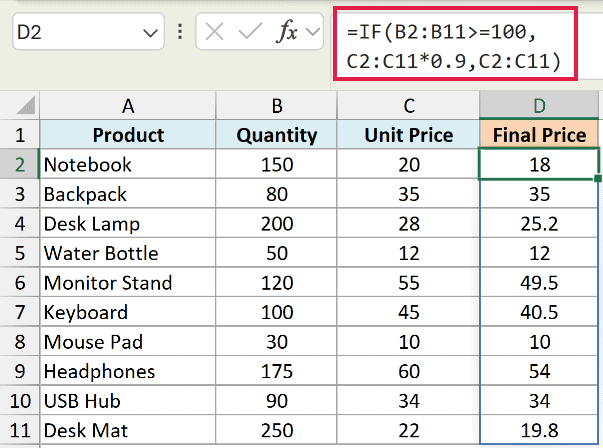
Task: Select column C header
Action: pos(408,105)
